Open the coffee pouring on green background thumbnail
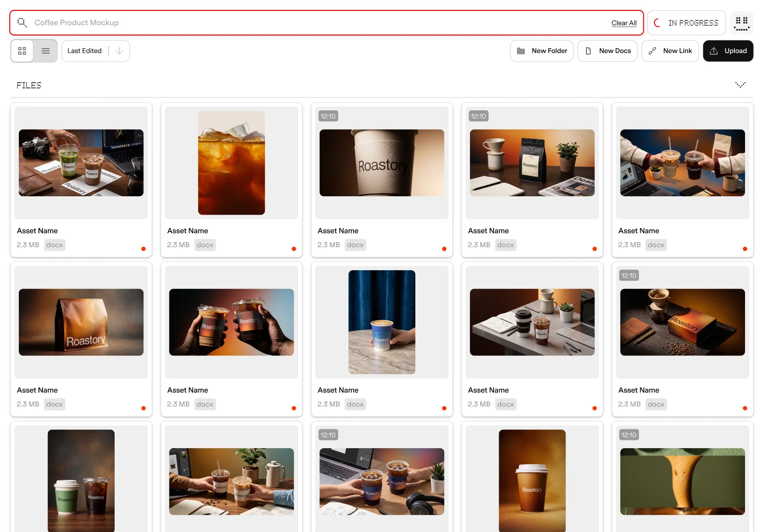763x532 pixels. coord(683,482)
